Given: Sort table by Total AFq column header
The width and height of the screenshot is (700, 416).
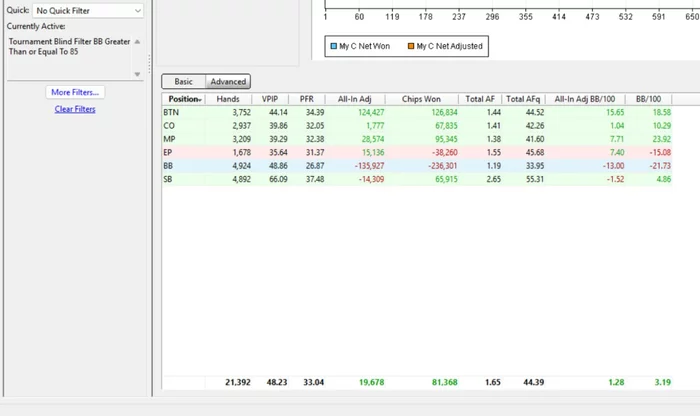Looking at the screenshot, I should [x=523, y=99].
